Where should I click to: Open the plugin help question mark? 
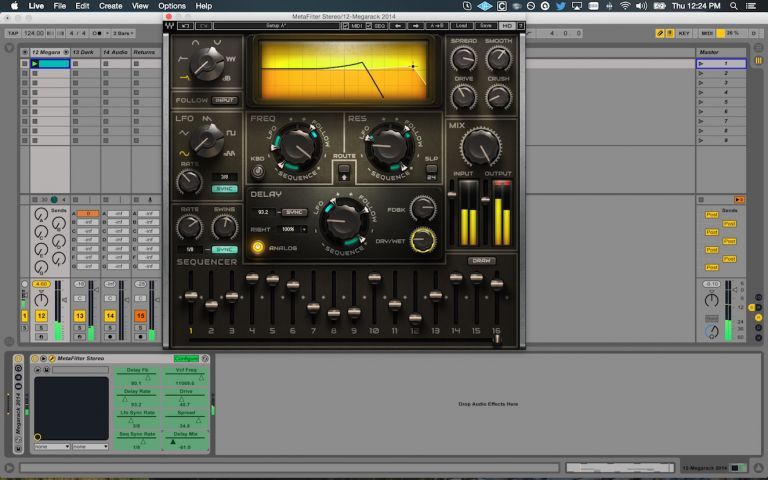coord(520,25)
